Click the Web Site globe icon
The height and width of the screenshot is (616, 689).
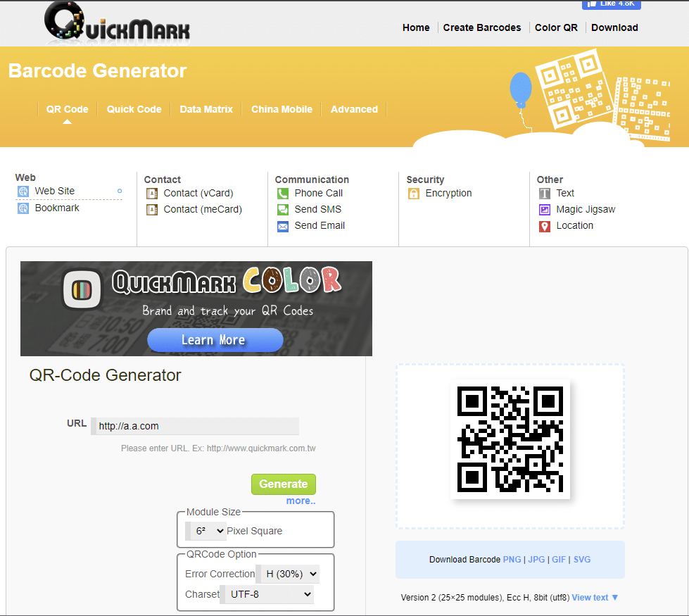[23, 191]
